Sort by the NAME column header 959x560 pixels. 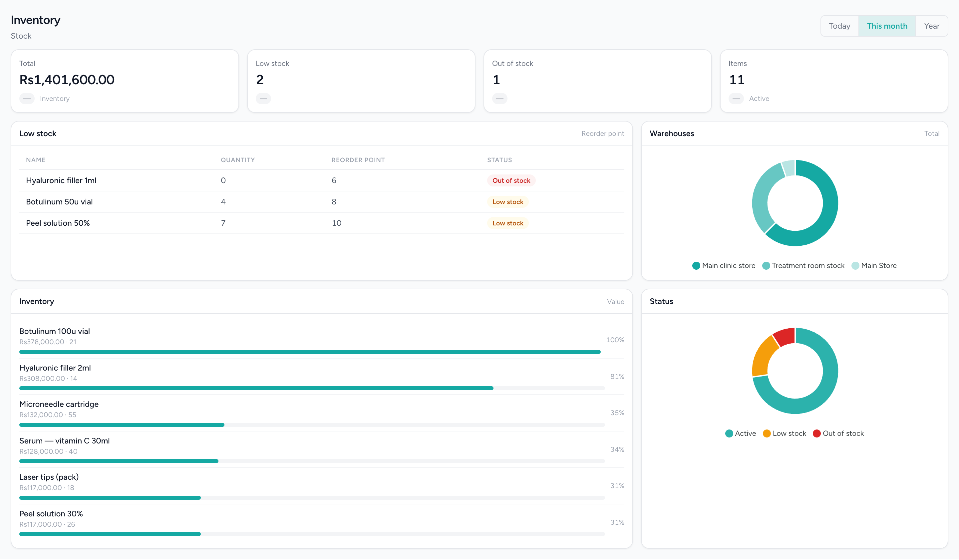pyautogui.click(x=36, y=160)
